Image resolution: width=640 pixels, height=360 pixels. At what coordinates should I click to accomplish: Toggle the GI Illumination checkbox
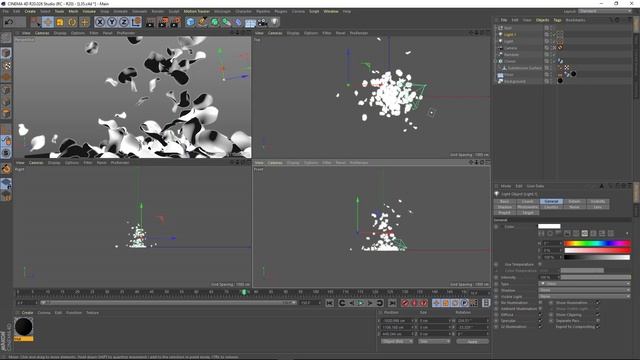click(x=540, y=327)
